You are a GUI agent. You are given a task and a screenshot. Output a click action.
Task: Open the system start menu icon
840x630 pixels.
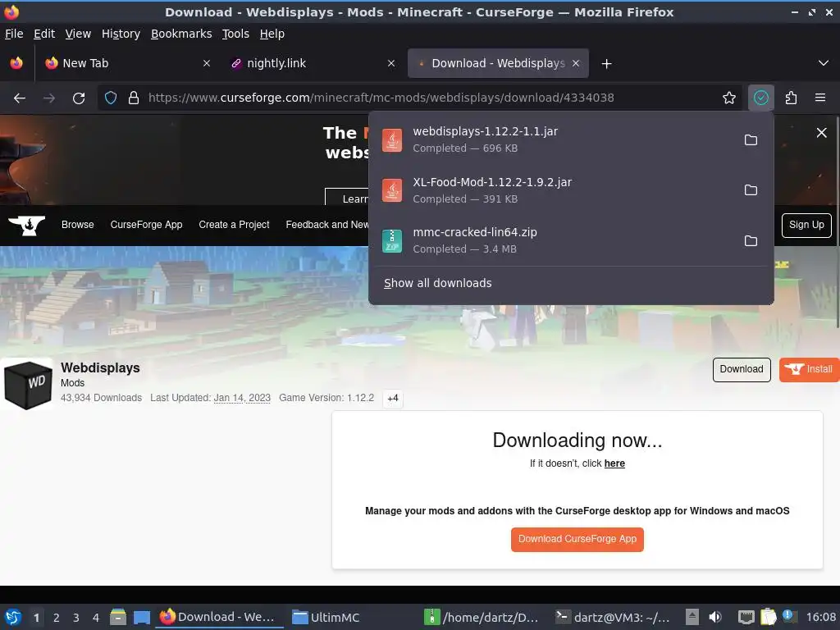[13, 617]
